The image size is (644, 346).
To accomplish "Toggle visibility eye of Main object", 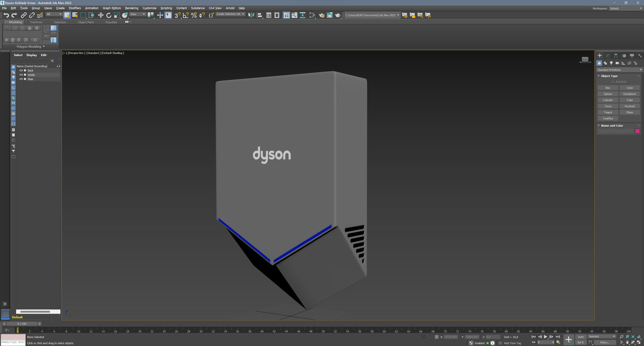I will (x=21, y=79).
